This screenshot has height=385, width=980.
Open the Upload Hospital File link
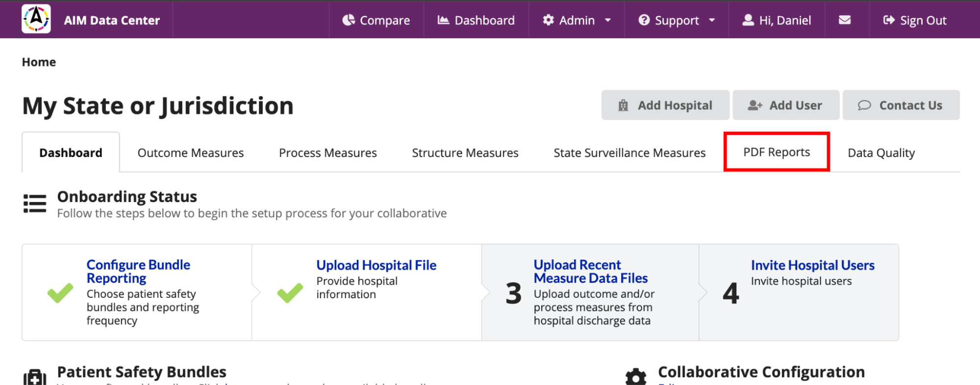pos(376,265)
